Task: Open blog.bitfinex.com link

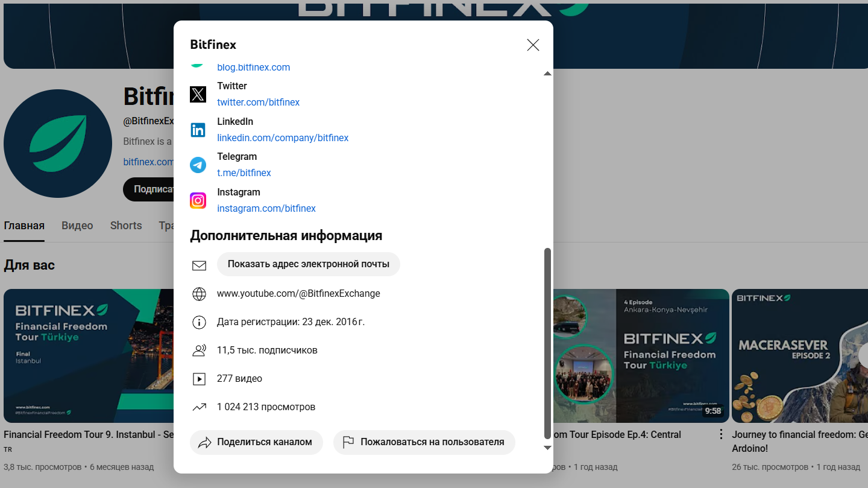Action: (x=254, y=67)
